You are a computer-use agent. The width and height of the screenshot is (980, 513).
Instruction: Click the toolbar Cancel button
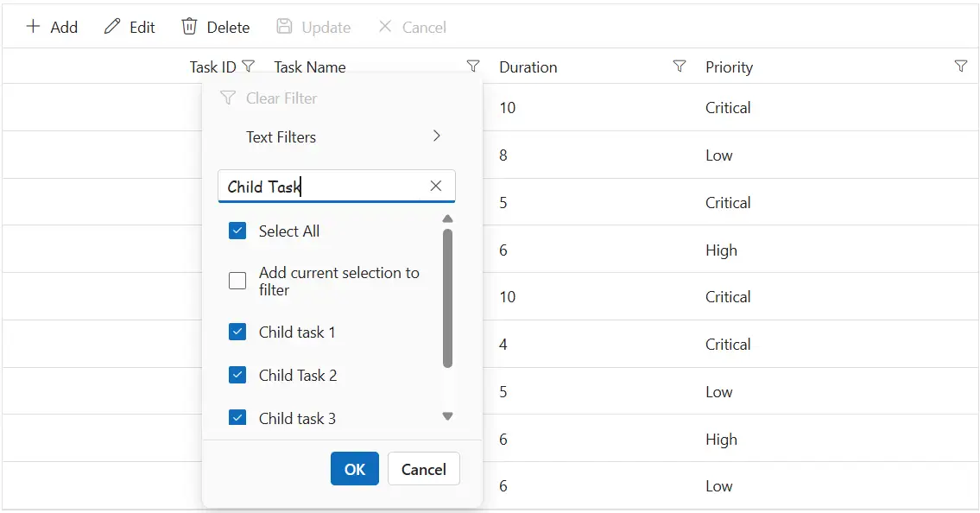click(x=413, y=27)
